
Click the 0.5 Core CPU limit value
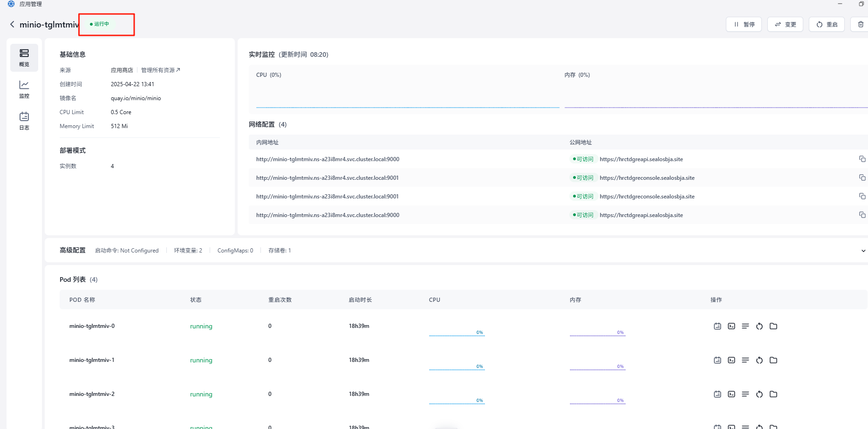pos(121,112)
